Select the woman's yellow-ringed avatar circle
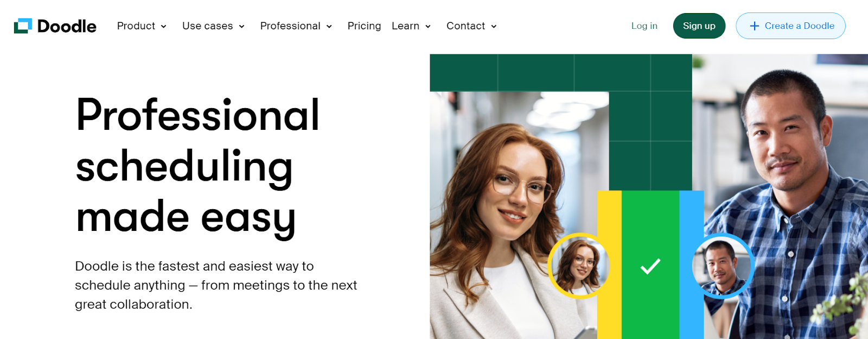 coord(578,266)
